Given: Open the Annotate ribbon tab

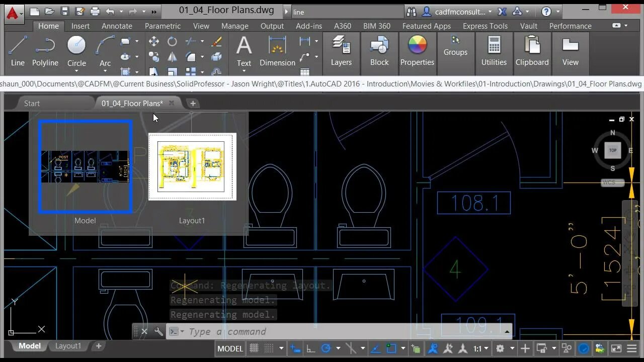Looking at the screenshot, I should [x=117, y=26].
